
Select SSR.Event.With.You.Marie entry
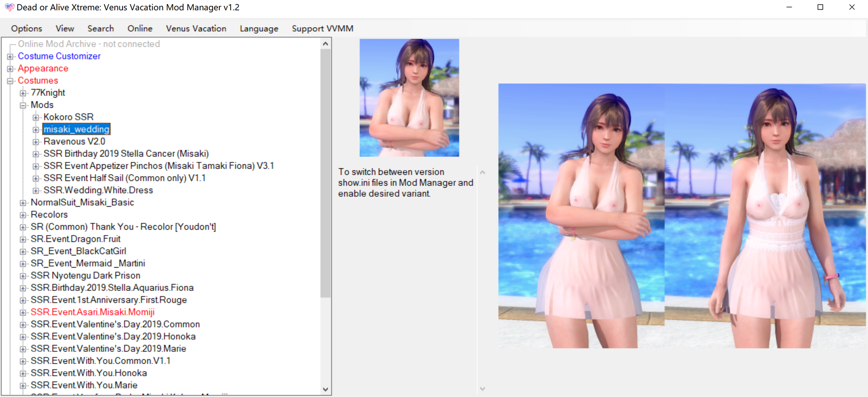[84, 386]
